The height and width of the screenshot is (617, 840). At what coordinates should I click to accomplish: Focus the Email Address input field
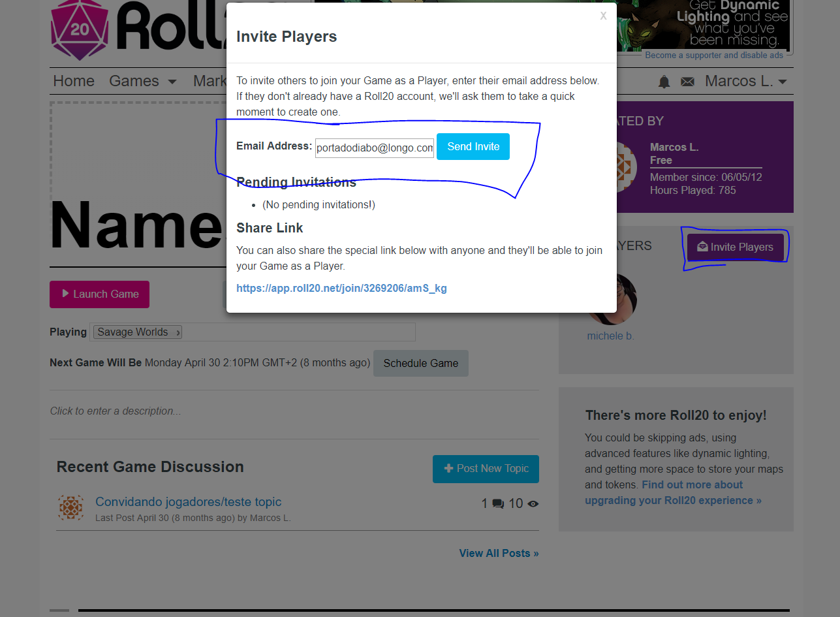click(x=375, y=148)
